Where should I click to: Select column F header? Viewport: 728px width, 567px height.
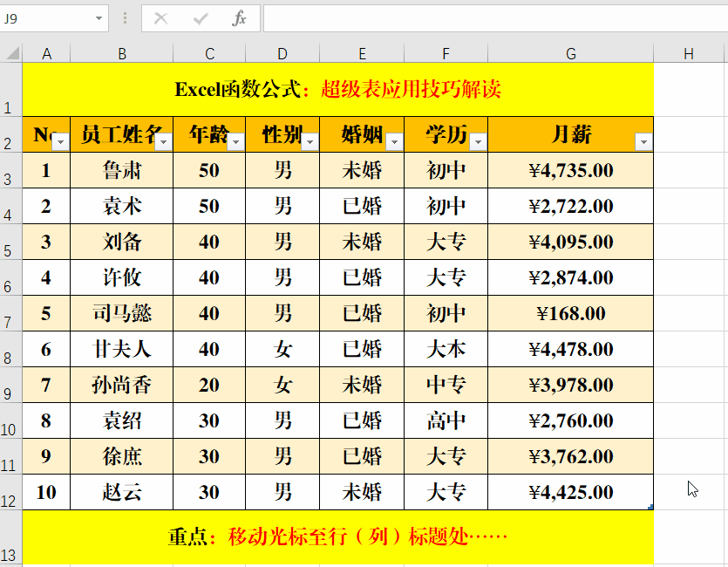pos(446,53)
